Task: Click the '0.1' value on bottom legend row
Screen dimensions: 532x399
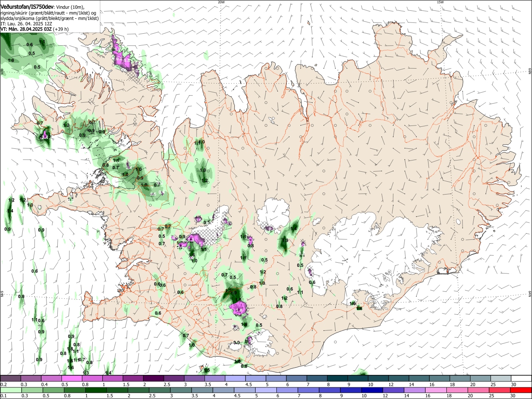Action: coord(4,396)
